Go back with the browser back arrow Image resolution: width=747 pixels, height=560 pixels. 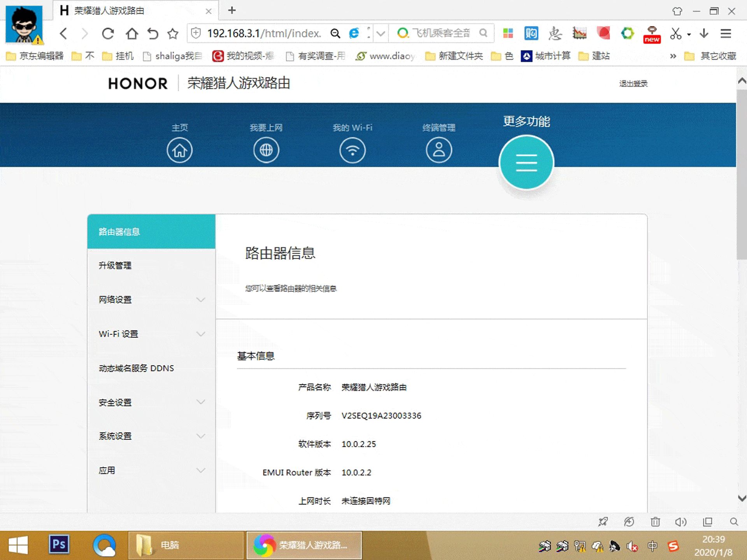tap(64, 33)
